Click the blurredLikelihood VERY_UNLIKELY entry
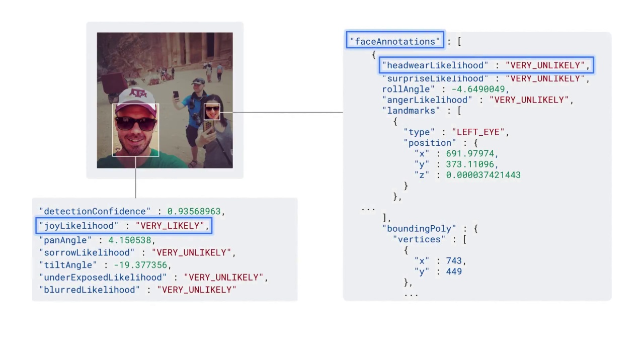This screenshot has height=362, width=644. click(196, 290)
